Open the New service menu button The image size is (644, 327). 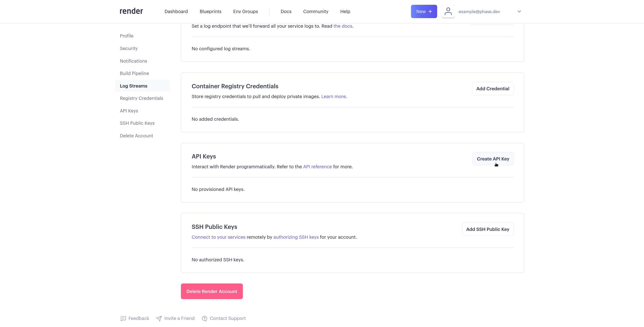tap(424, 12)
